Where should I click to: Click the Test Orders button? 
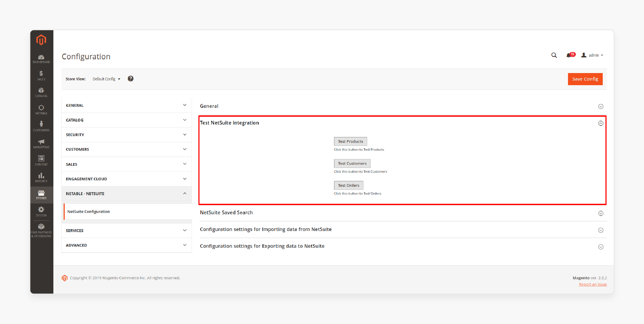[349, 185]
